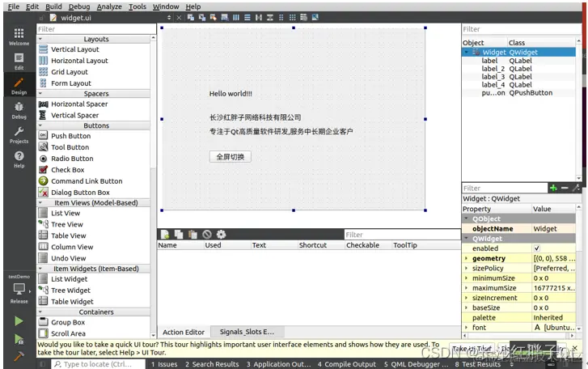Lay out horizontally in splitter
Viewport: 588px width, 369px height.
(x=258, y=17)
